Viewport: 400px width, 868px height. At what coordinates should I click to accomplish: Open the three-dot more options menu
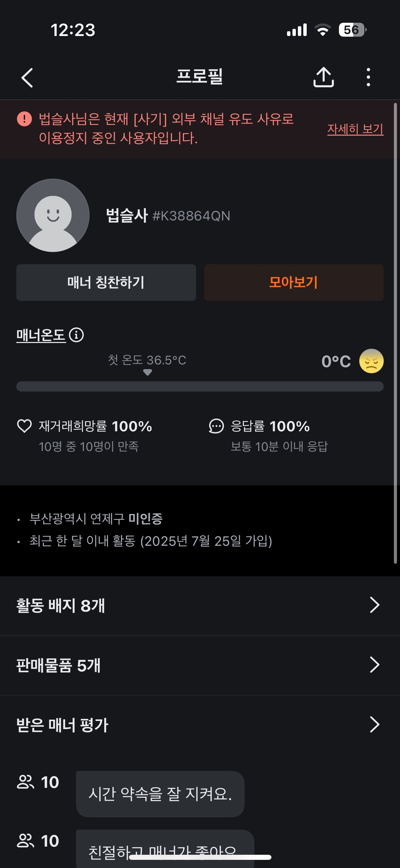click(368, 77)
